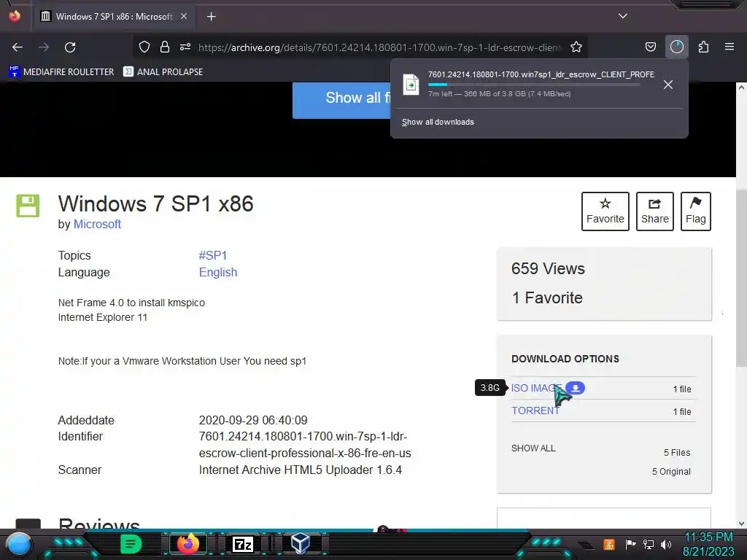Image resolution: width=747 pixels, height=560 pixels.
Task: Open the volume speaker tray icon
Action: click(666, 544)
